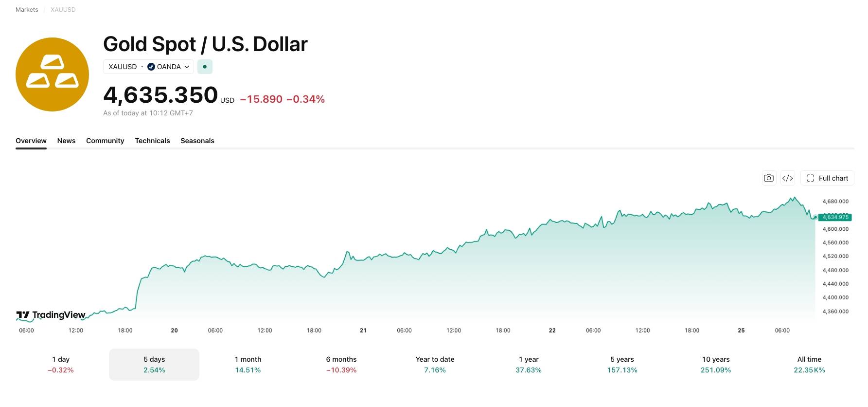Expand the XAUUSD OANDA source dropdown

click(148, 67)
